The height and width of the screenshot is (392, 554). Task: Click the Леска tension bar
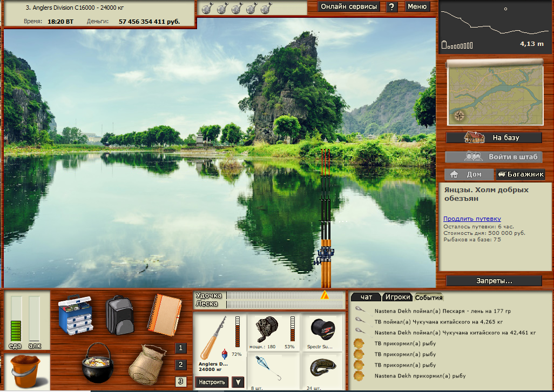(x=286, y=305)
